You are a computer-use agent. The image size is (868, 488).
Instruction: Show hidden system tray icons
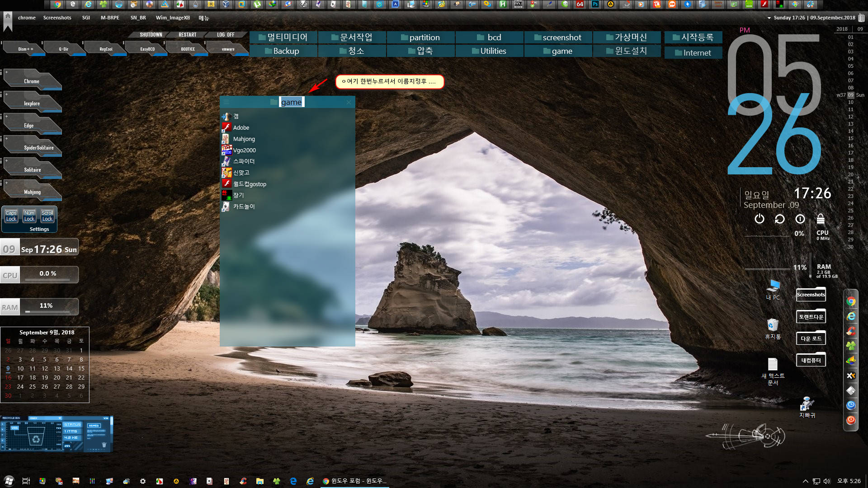pyautogui.click(x=805, y=481)
